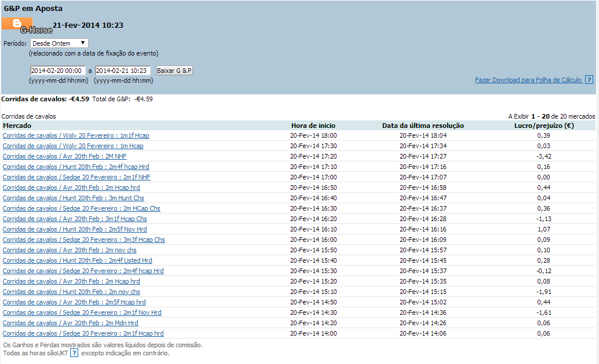The image size is (599, 364).
Task: Click the orange Blogger logo icon
Action: [17, 23]
